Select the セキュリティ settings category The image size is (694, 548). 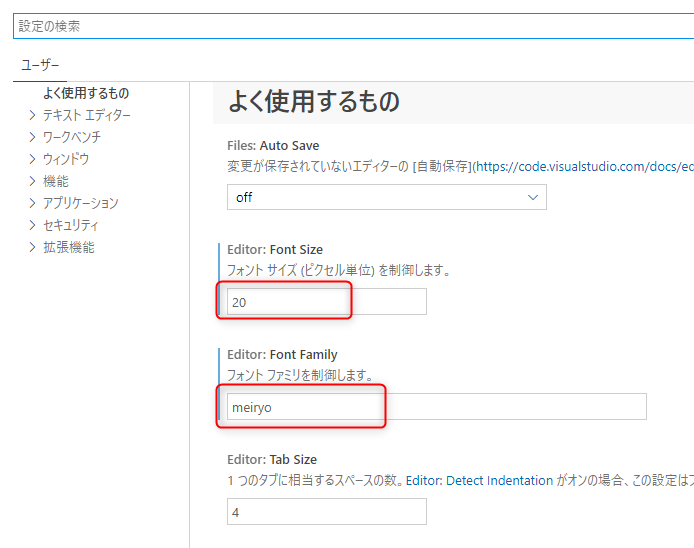pos(70,225)
